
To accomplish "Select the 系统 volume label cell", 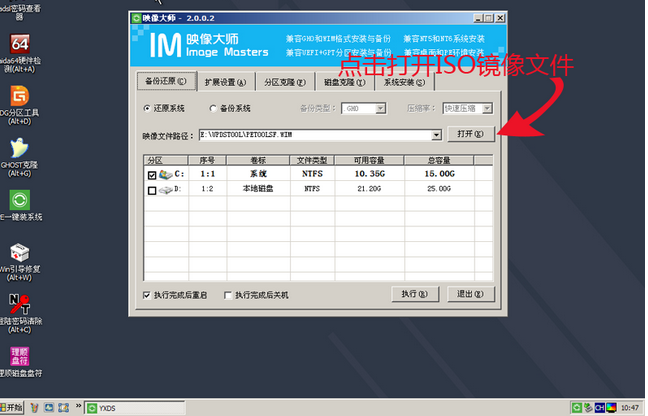I will [258, 174].
